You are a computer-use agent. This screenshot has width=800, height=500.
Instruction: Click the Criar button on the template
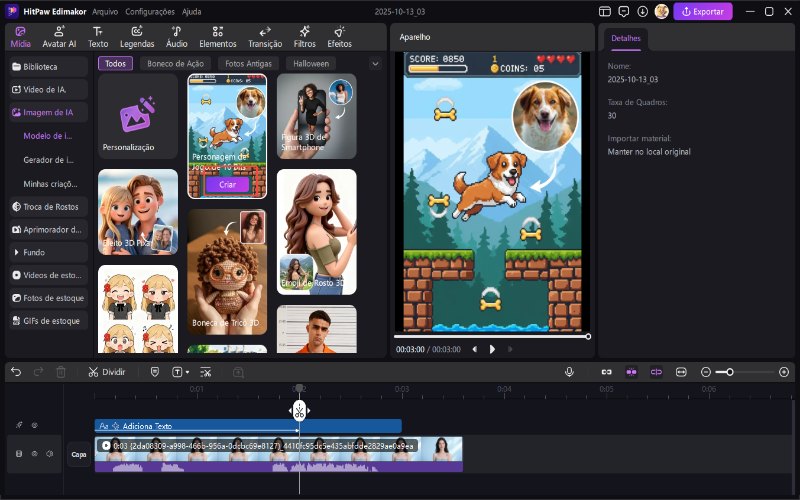(227, 185)
